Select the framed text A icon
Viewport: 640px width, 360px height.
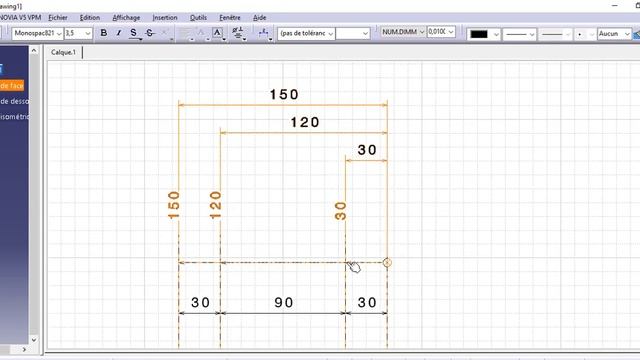click(x=217, y=33)
